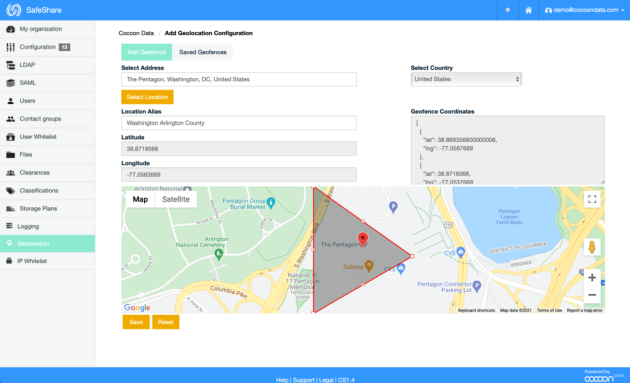Click the Reset button
Viewport: 630px width, 383px height.
click(x=166, y=322)
